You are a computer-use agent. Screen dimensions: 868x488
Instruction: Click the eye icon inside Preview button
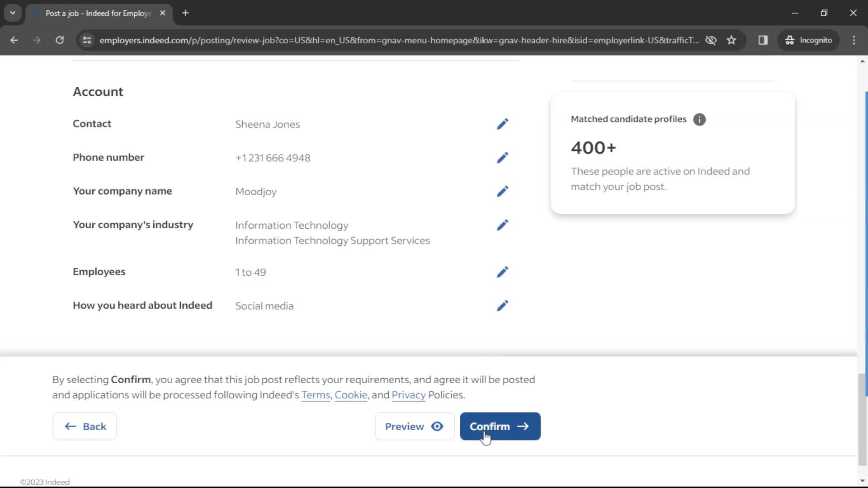coord(438,426)
